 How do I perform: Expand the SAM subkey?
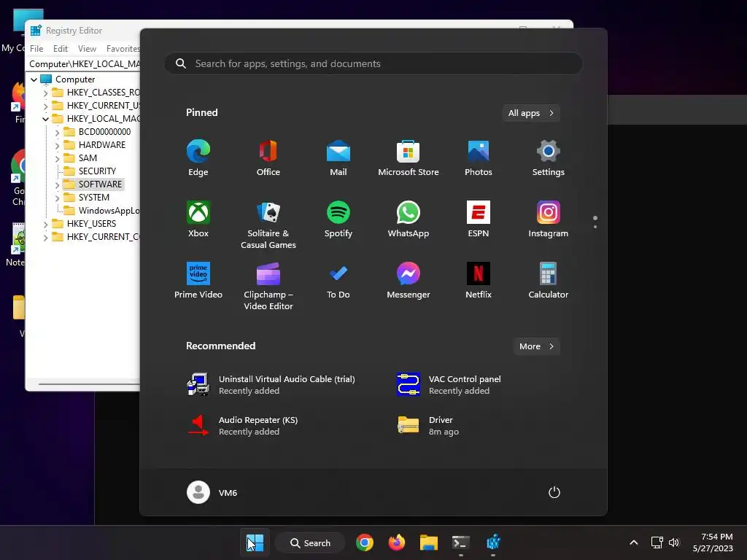[57, 158]
